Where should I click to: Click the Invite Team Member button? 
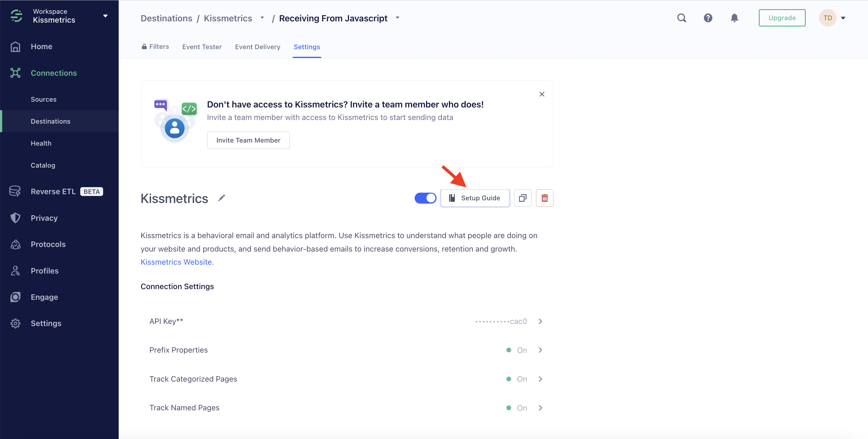coord(248,140)
